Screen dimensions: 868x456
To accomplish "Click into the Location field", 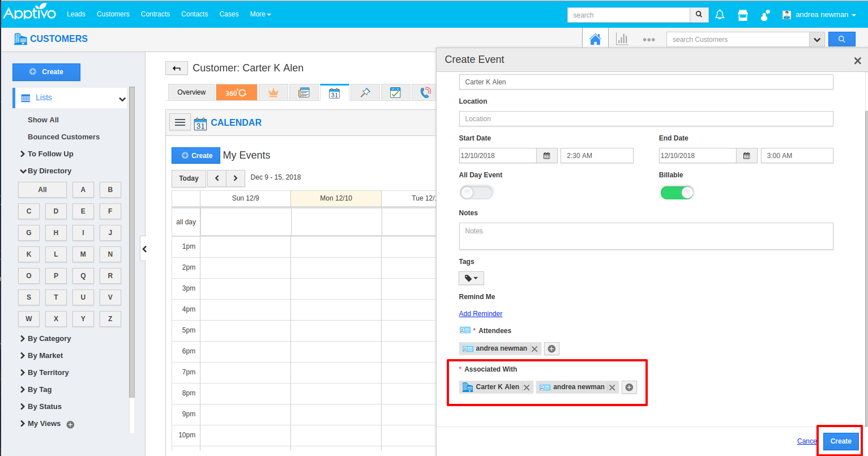I will click(645, 119).
